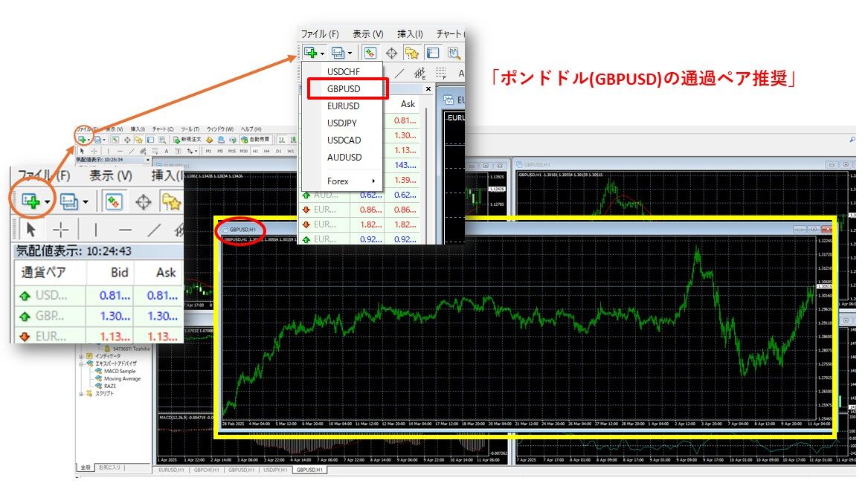Toggle the Market Watch icon in top popup toolbar
868x495 pixels.
[x=370, y=53]
